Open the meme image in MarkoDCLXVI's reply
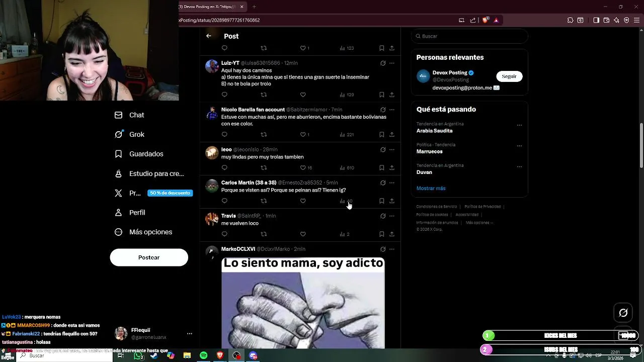The width and height of the screenshot is (644, 362). [303, 303]
